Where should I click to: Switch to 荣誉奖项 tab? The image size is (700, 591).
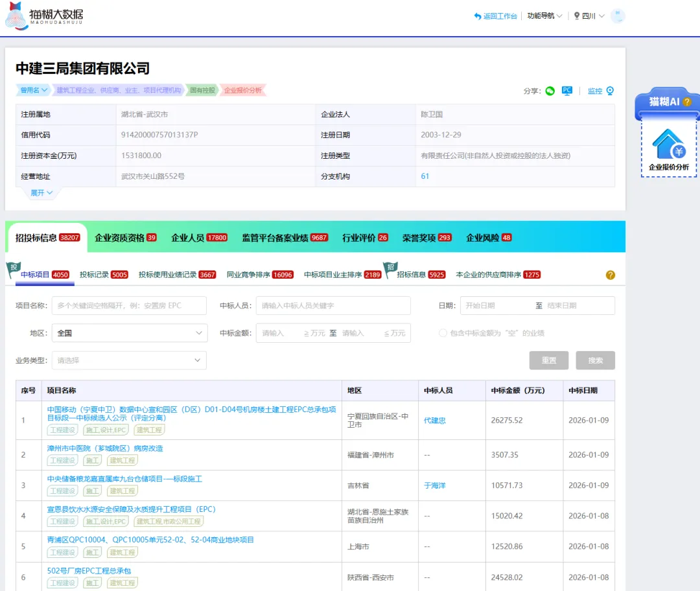click(x=426, y=237)
